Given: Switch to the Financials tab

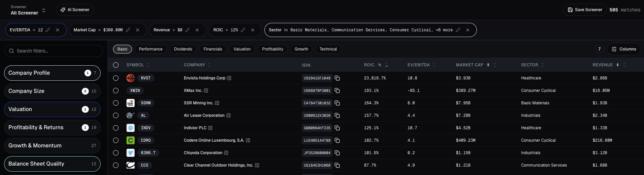Looking at the screenshot, I should 213,49.
